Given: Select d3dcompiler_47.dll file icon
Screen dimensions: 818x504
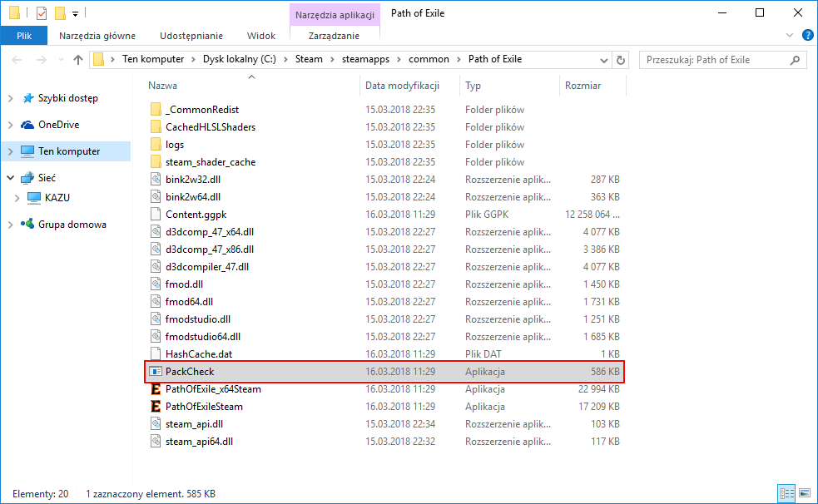Looking at the screenshot, I should [156, 266].
